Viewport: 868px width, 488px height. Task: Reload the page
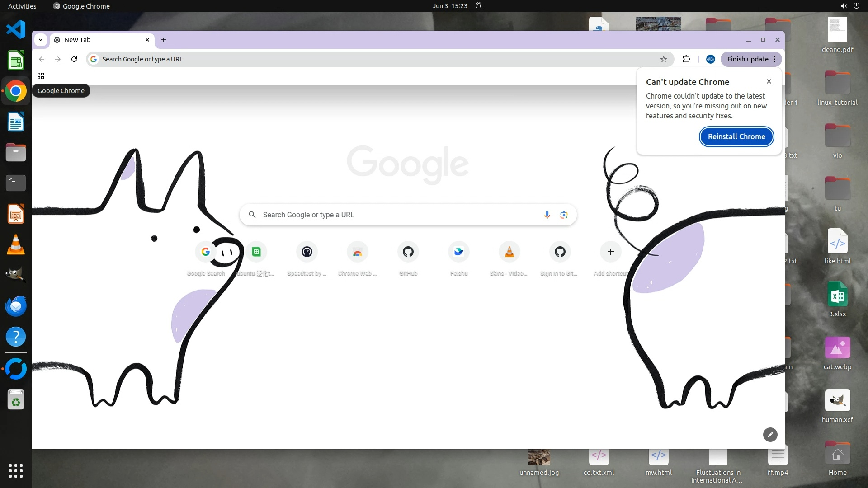click(74, 59)
